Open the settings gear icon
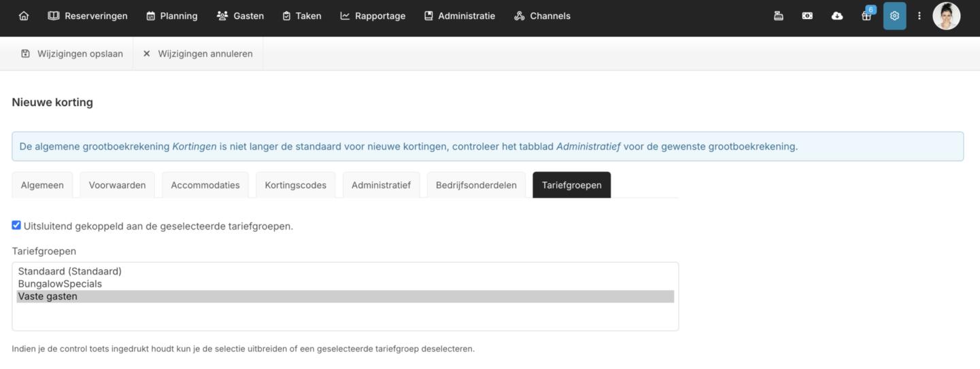The image size is (980, 369). coord(894,16)
